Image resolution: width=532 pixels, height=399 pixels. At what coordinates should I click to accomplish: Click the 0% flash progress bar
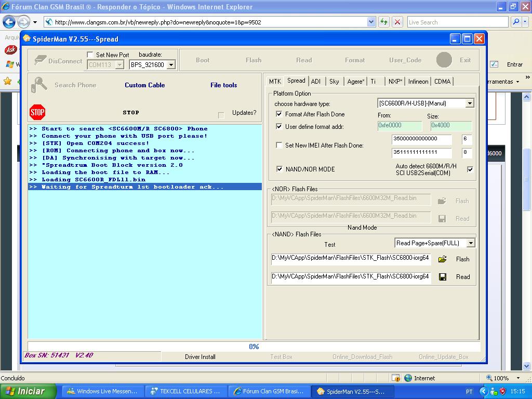pyautogui.click(x=254, y=347)
